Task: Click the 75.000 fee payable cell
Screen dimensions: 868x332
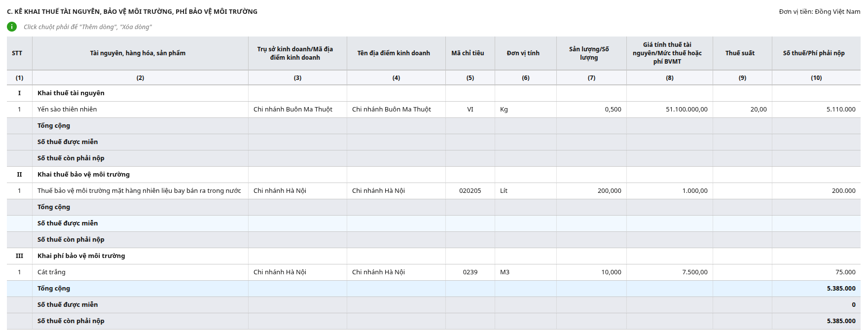Action: pyautogui.click(x=816, y=272)
